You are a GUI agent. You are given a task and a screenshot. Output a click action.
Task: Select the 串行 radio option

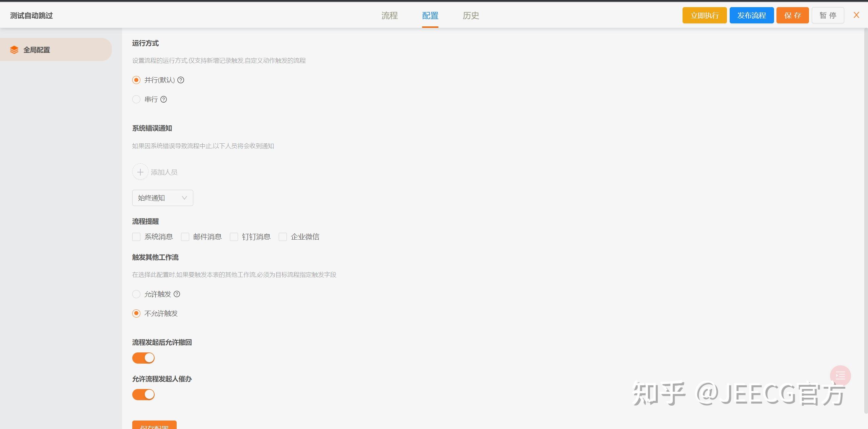(x=136, y=99)
